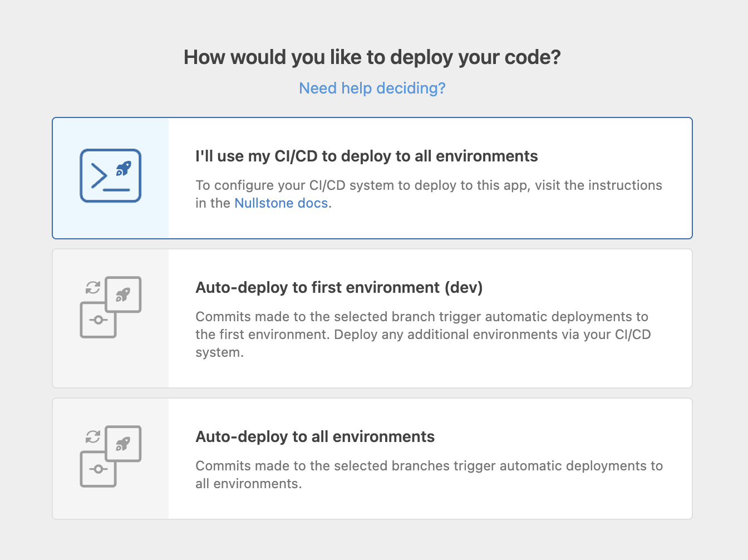Screen dimensions: 748x560
Task: Click the title "Auto-deploy to first environment (dev)"
Action: [339, 287]
